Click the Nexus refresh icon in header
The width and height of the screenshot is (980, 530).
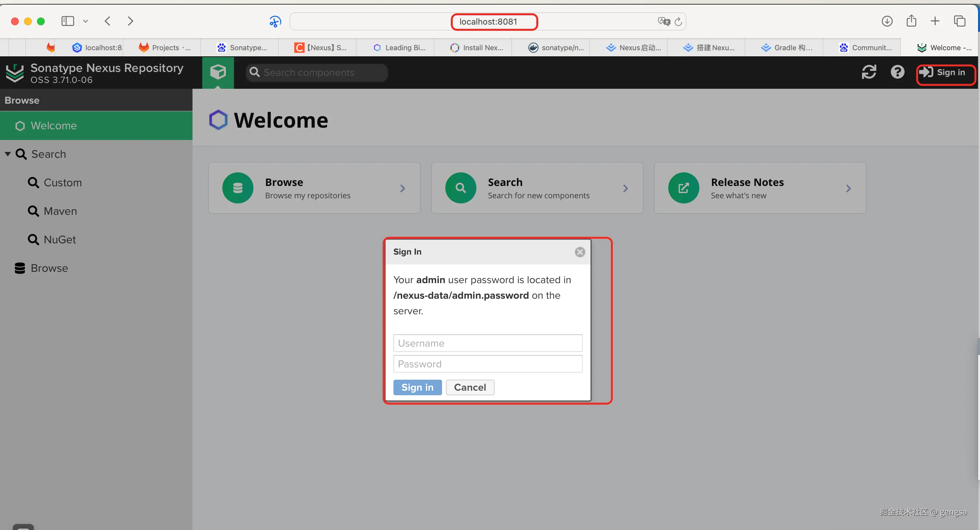[869, 72]
